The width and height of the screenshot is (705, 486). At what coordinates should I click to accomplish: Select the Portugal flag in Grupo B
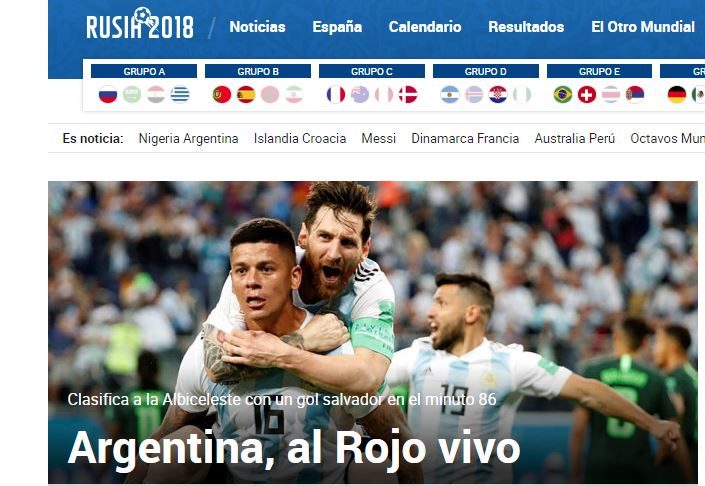[222, 94]
